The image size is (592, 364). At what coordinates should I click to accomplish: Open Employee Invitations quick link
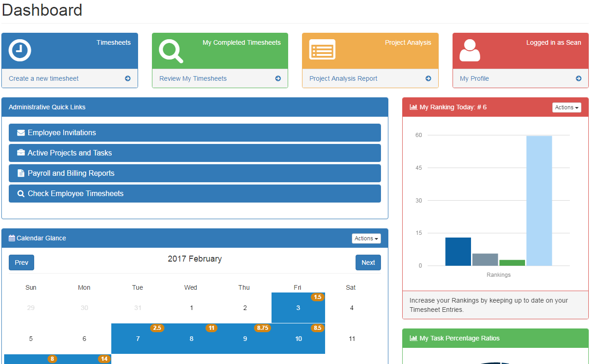(195, 132)
